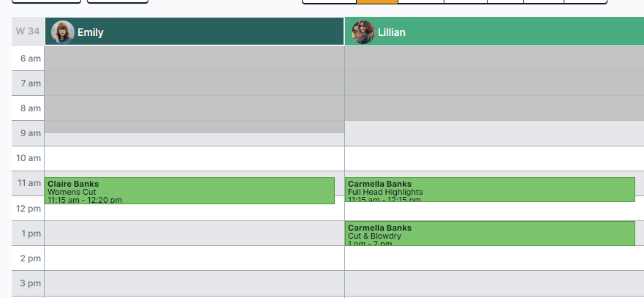Click Emily's profile photo in the header
Screen dimensions: 644x298
point(62,32)
